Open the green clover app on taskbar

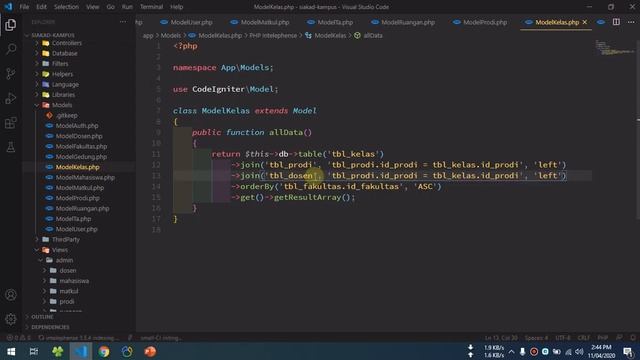(x=58, y=351)
